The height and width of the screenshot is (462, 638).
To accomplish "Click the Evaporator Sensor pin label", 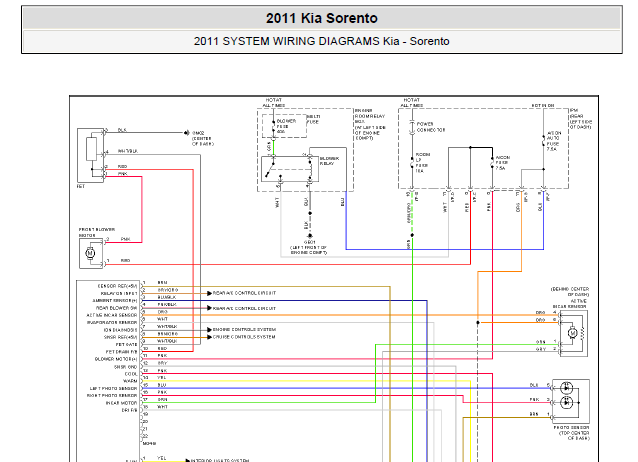I will [x=114, y=322].
